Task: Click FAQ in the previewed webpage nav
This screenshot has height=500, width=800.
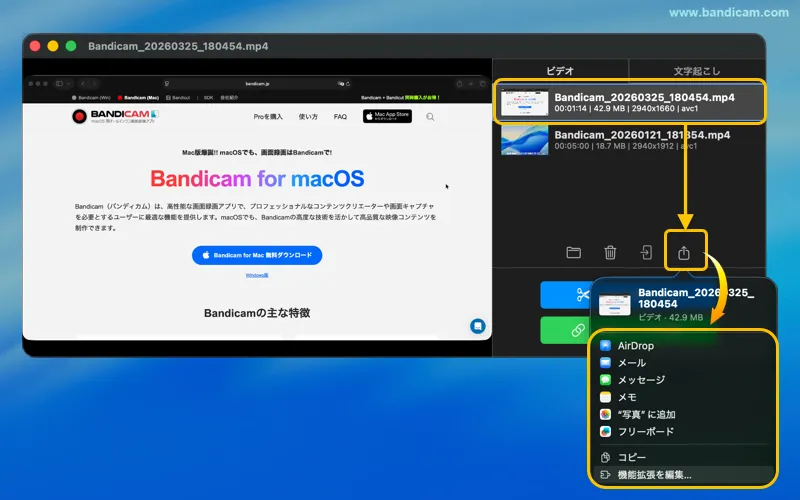Action: click(340, 117)
